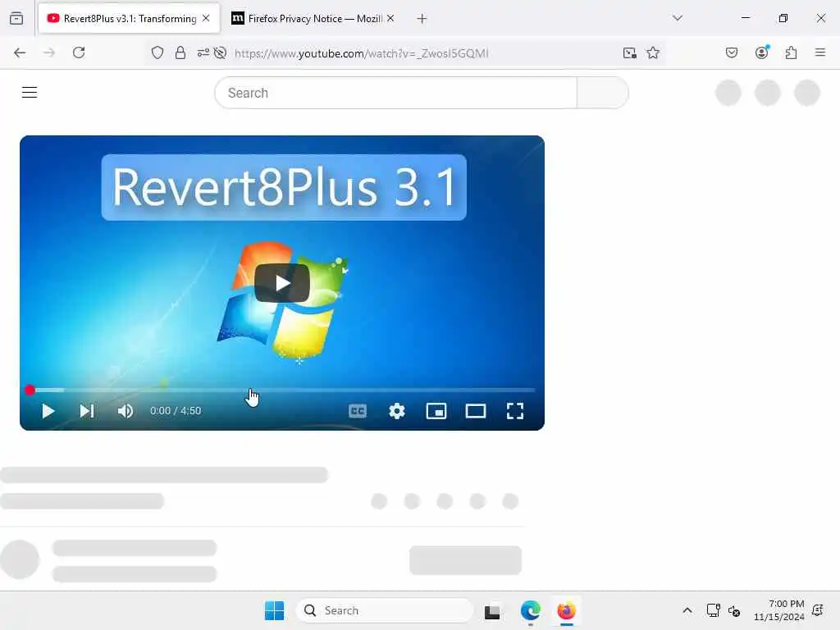Click the address bar URL
Image resolution: width=840 pixels, height=630 pixels.
tap(362, 53)
